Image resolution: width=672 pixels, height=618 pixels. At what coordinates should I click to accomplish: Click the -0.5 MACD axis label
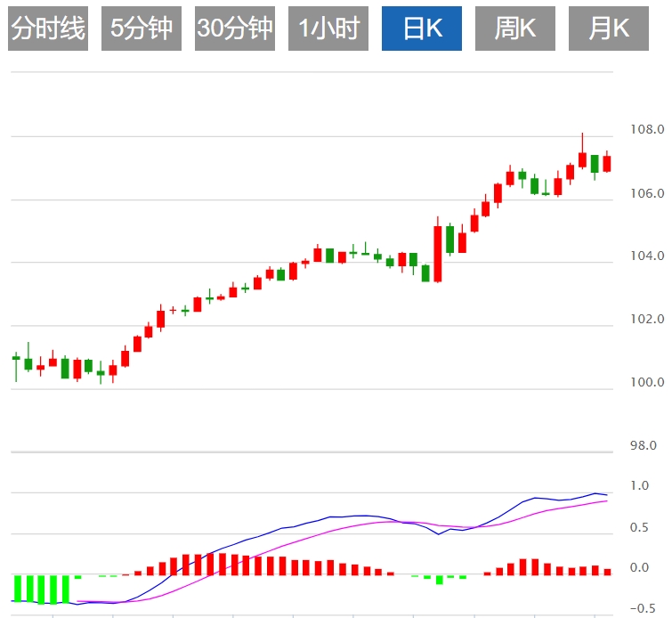[x=636, y=609]
